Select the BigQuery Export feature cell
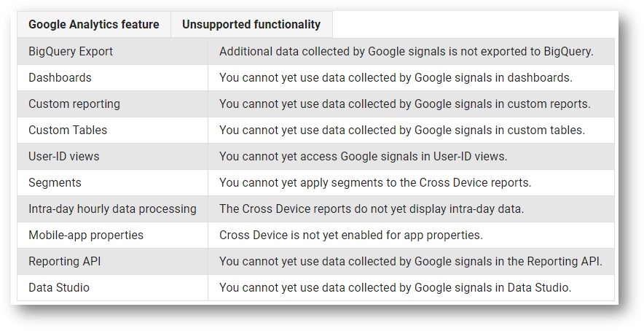 pyautogui.click(x=71, y=52)
